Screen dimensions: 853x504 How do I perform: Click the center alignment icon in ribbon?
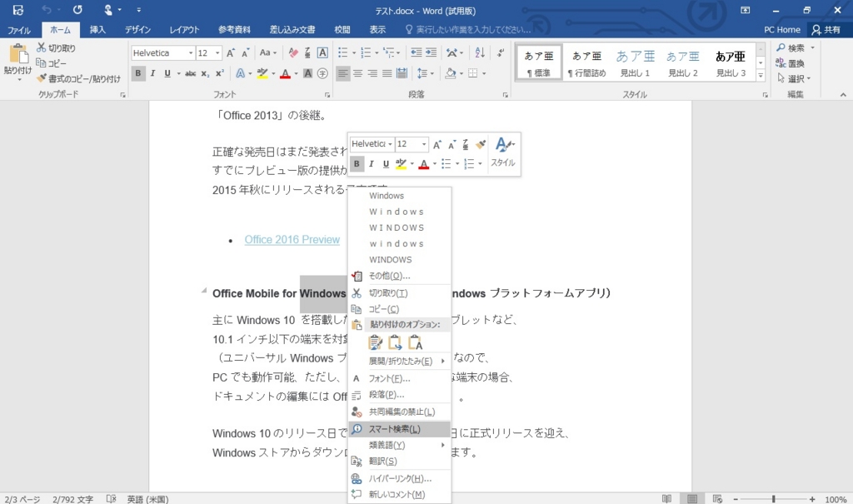tap(357, 73)
